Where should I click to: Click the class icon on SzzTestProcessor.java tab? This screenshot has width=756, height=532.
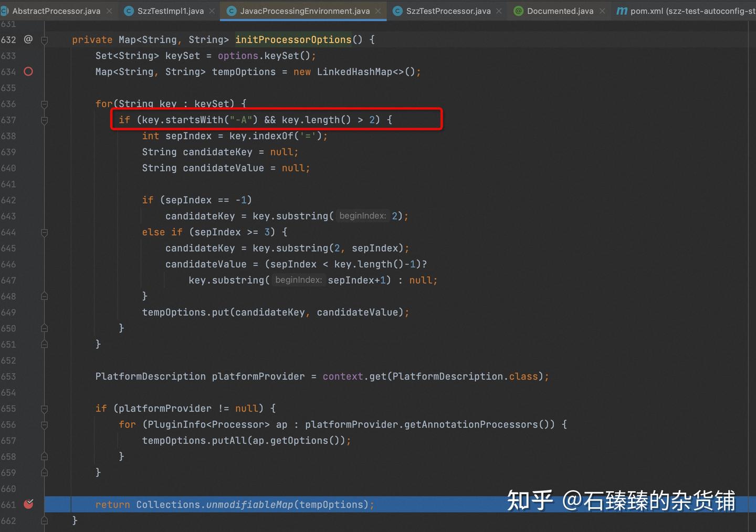[397, 11]
